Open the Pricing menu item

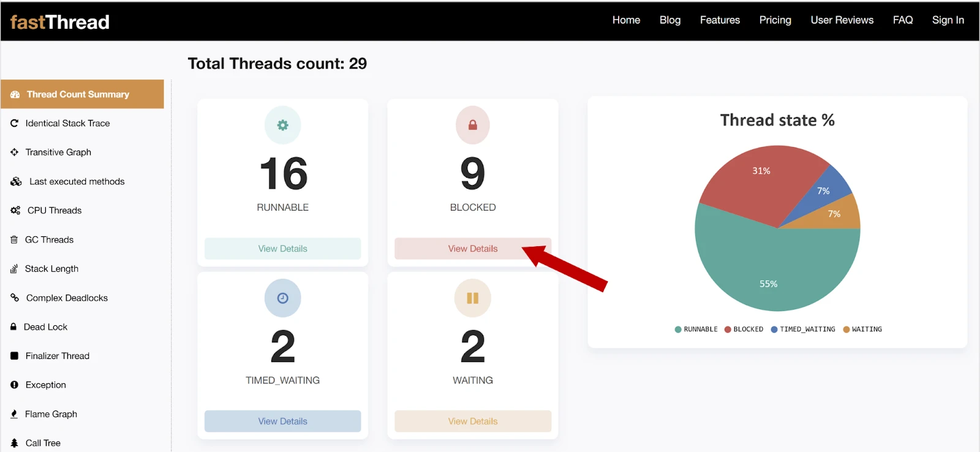[775, 20]
